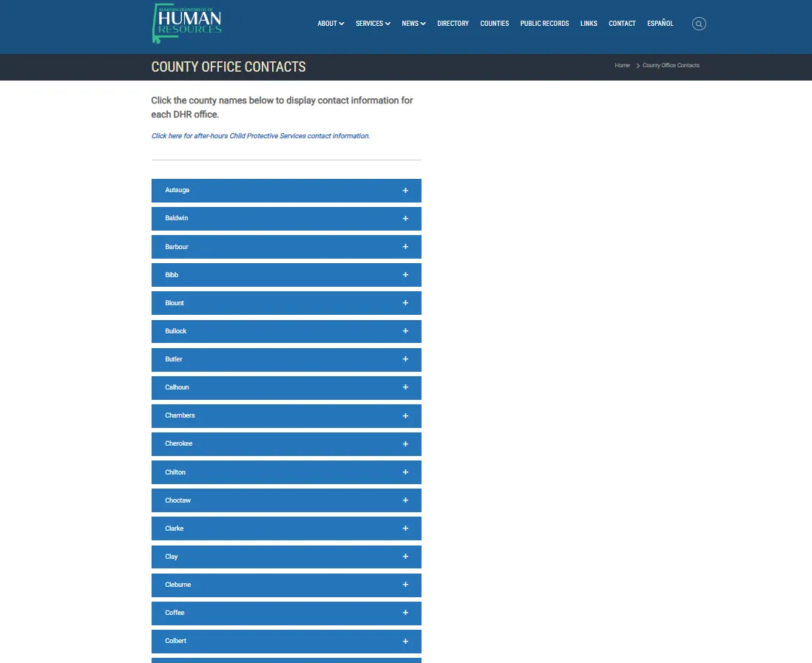
Task: Click the plus icon on Cleburne row
Action: (x=405, y=585)
